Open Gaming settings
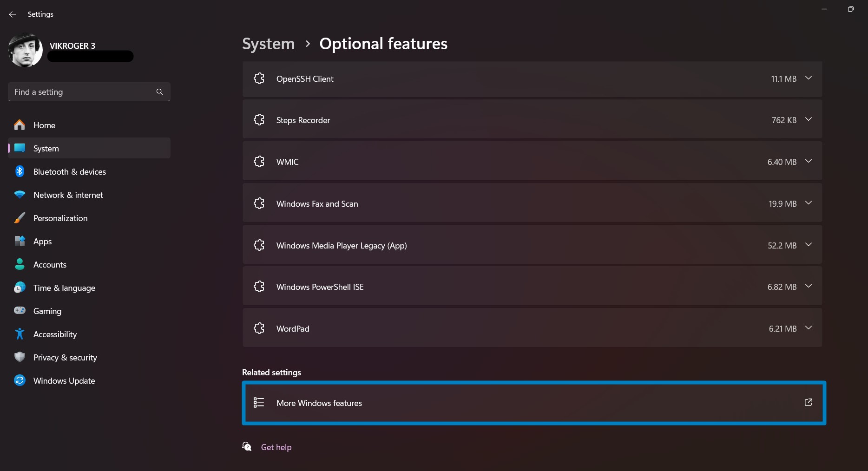This screenshot has width=868, height=471. click(x=89, y=311)
